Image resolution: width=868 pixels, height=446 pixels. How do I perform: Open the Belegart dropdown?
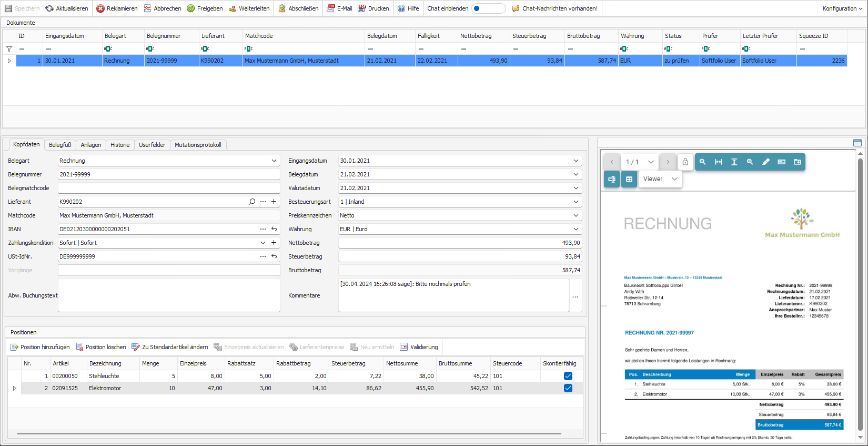[274, 161]
